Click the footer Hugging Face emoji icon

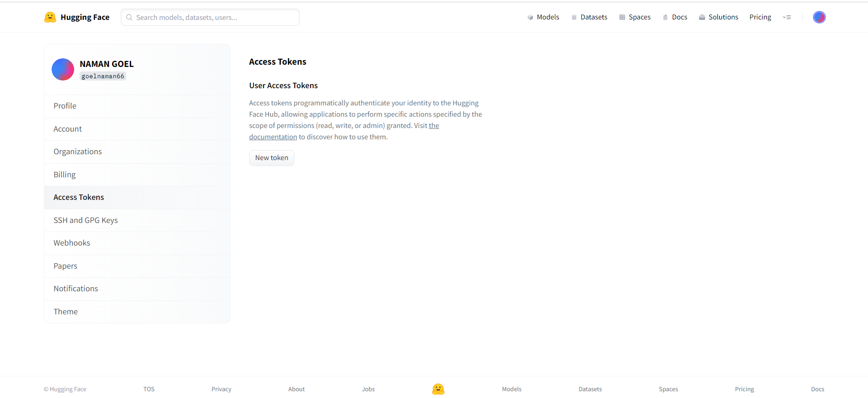coord(438,389)
